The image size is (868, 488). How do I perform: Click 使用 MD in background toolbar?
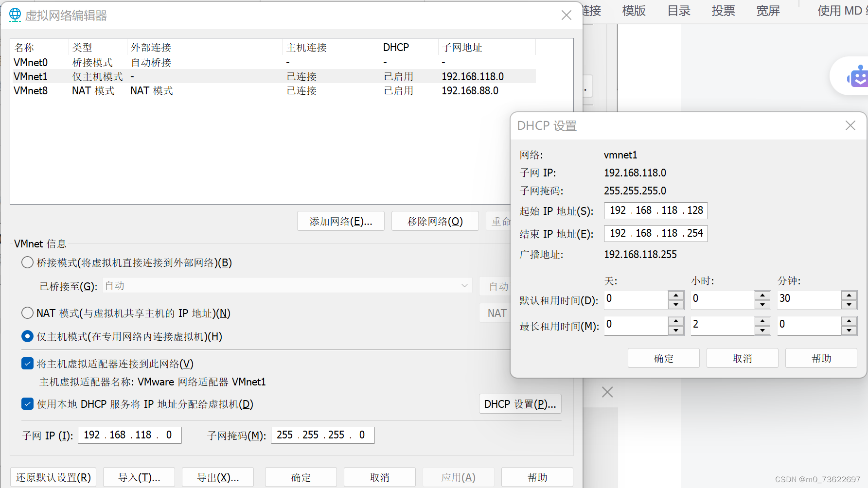842,11
